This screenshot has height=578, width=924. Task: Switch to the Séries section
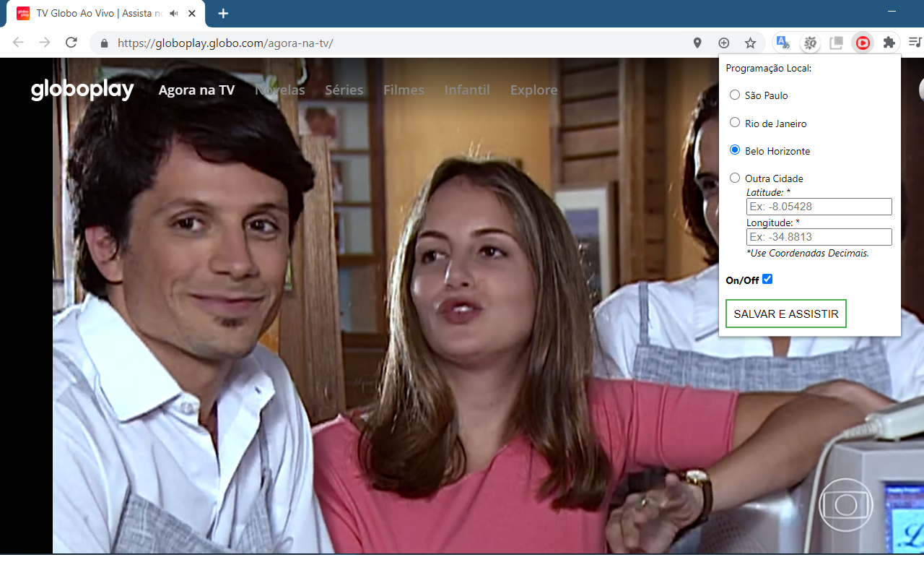[x=344, y=90]
